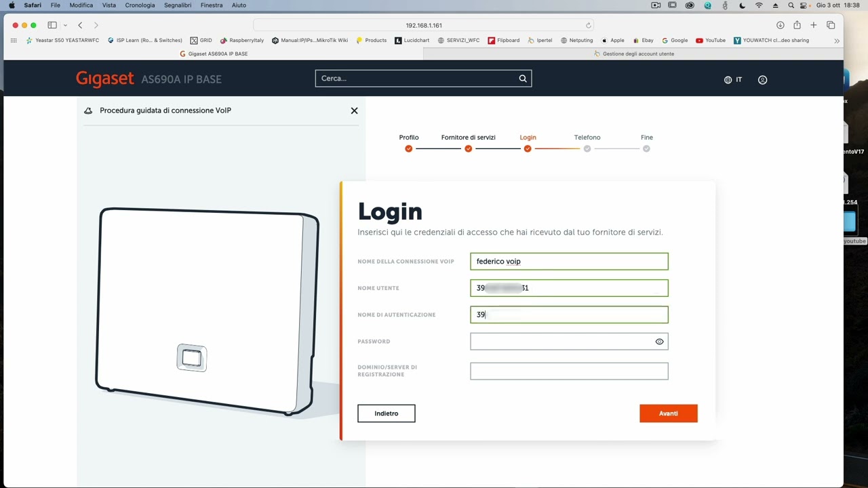The height and width of the screenshot is (488, 868).
Task: Open the Google bookmark
Action: point(675,41)
